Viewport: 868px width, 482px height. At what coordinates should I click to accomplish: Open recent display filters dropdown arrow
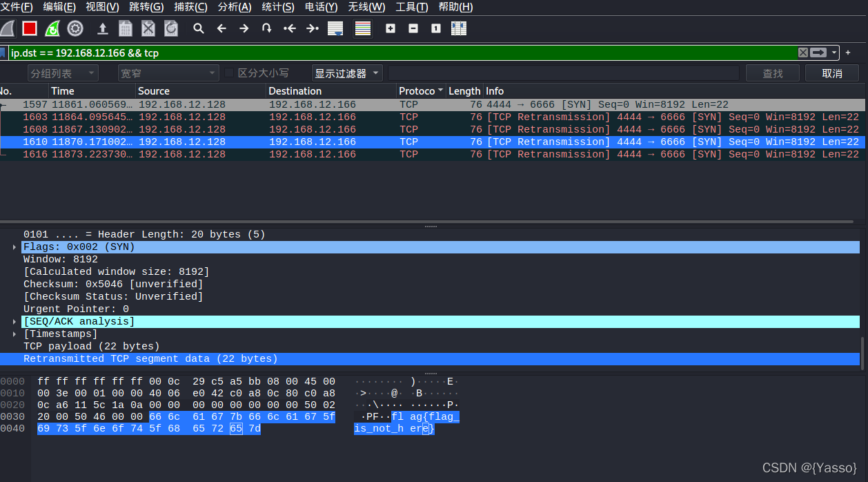click(x=835, y=52)
